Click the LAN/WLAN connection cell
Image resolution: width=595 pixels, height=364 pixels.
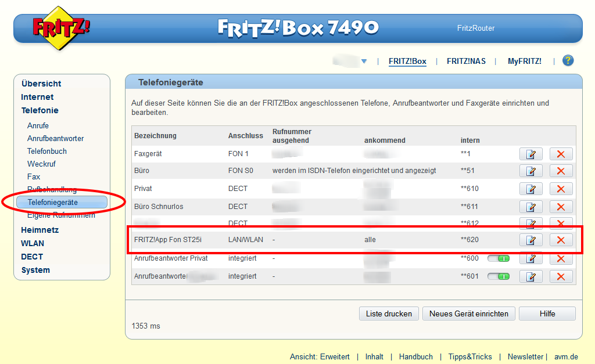pyautogui.click(x=246, y=240)
